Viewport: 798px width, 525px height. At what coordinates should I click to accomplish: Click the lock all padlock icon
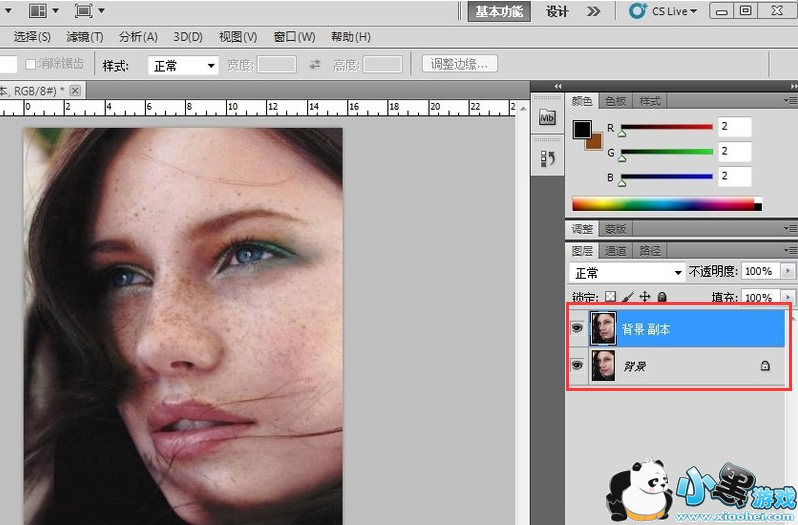[661, 297]
